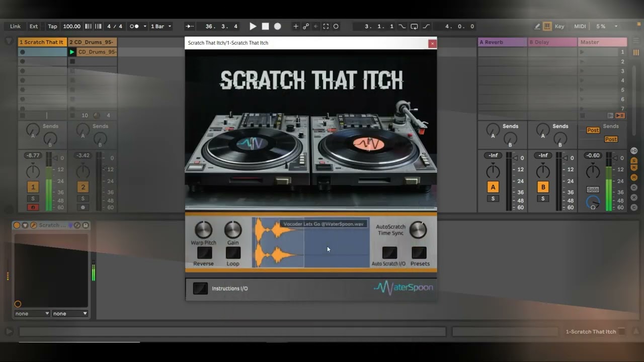
Task: Select the B Delay return track header
Action: [x=552, y=42]
